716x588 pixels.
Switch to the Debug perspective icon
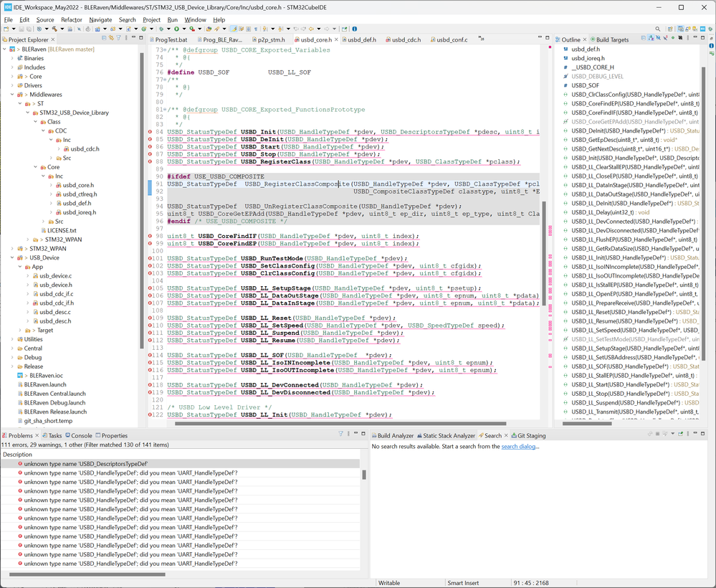pyautogui.click(x=710, y=29)
